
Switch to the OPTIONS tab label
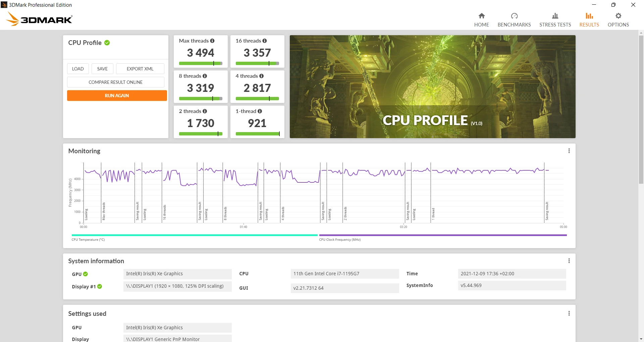[x=619, y=25]
